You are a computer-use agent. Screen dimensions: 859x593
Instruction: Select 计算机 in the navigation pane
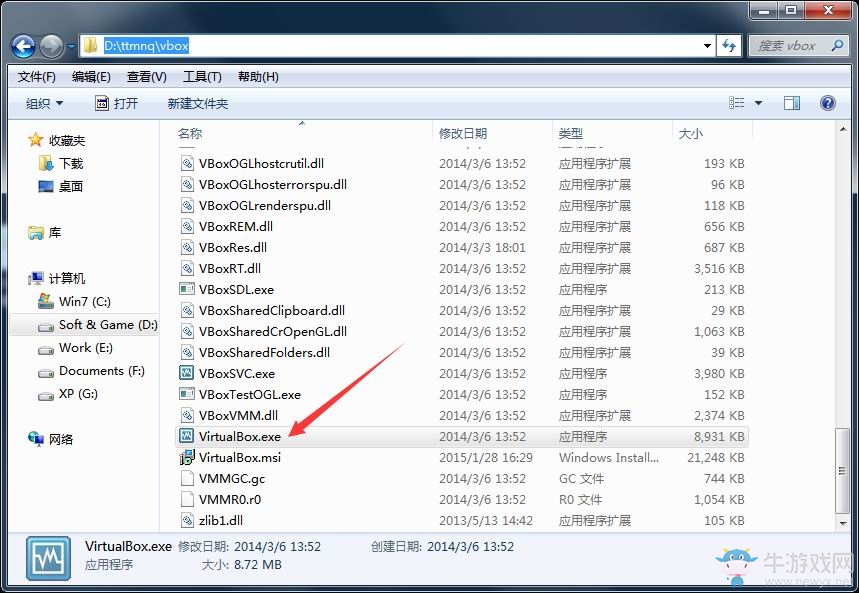point(66,278)
